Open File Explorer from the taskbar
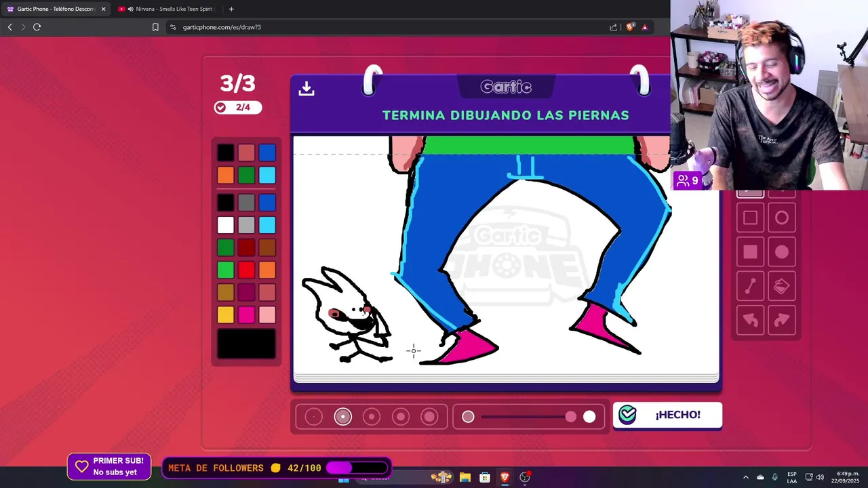Viewport: 868px width, 488px height. tap(465, 477)
